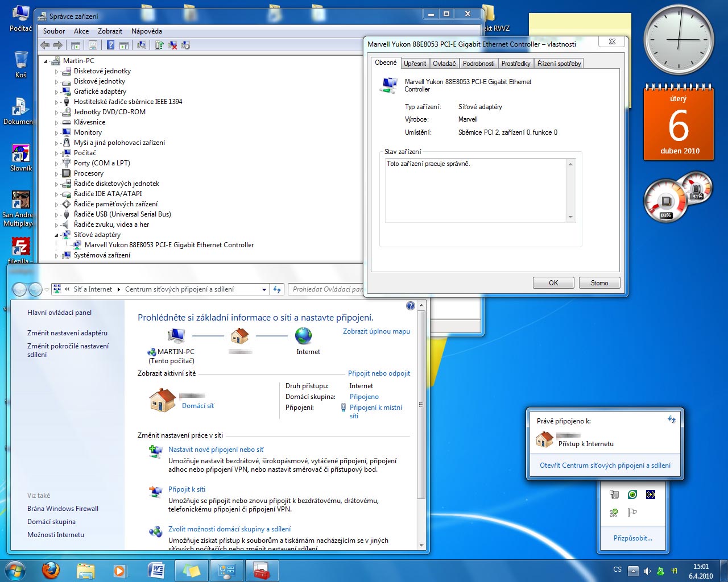Click the scan for hardware changes toolbar icon
This screenshot has height=582, width=728.
coord(142,45)
